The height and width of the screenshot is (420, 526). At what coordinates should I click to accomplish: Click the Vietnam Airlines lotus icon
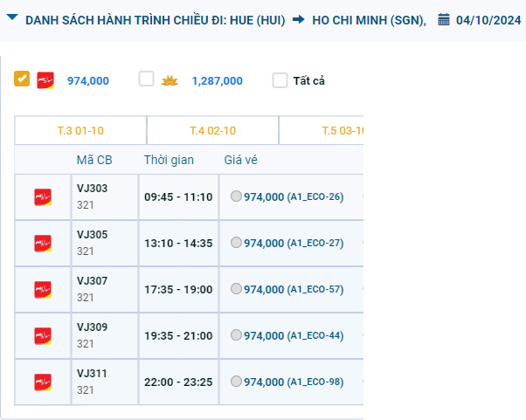[170, 80]
